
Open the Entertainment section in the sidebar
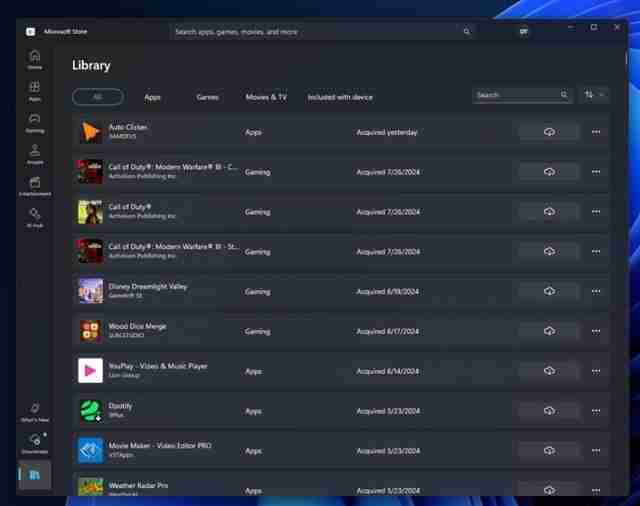tap(35, 186)
